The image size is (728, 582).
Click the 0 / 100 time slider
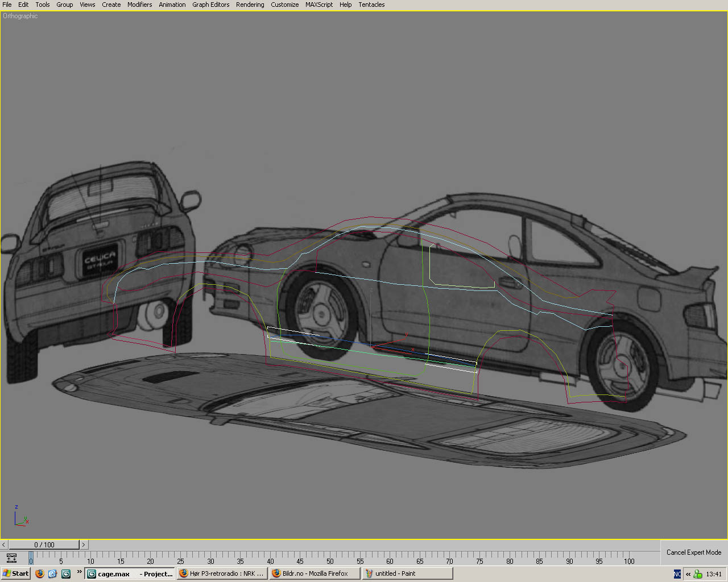click(44, 544)
